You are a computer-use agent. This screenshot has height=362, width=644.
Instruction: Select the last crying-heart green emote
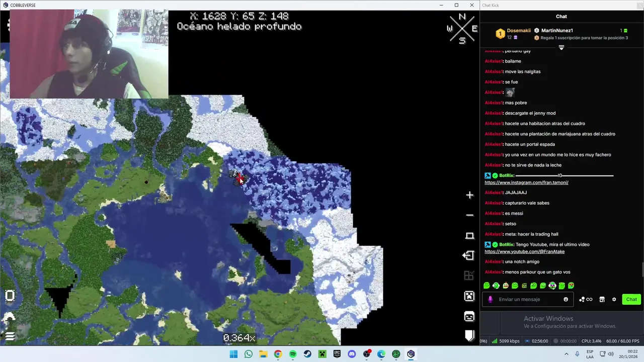pos(571,286)
